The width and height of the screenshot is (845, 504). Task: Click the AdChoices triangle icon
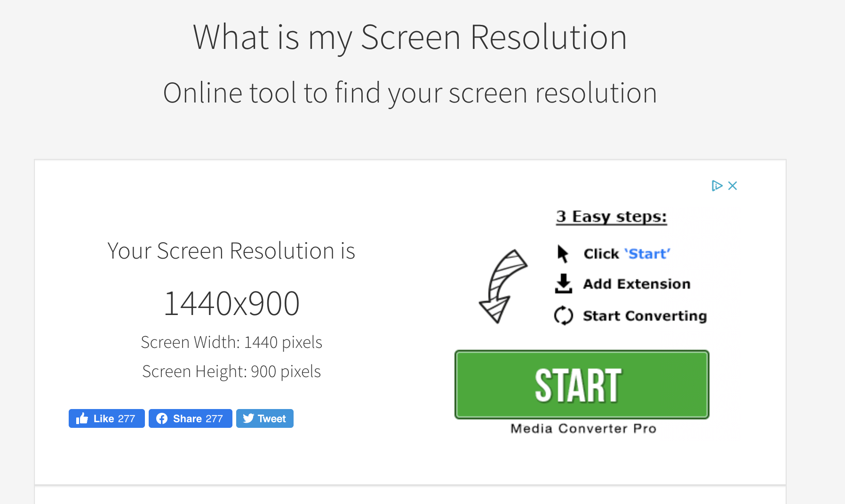click(717, 186)
